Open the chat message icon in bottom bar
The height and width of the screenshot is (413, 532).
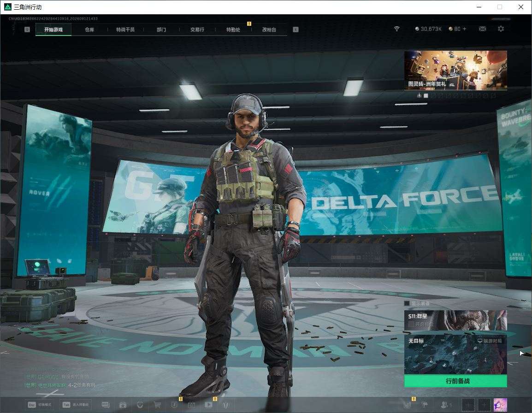106,405
